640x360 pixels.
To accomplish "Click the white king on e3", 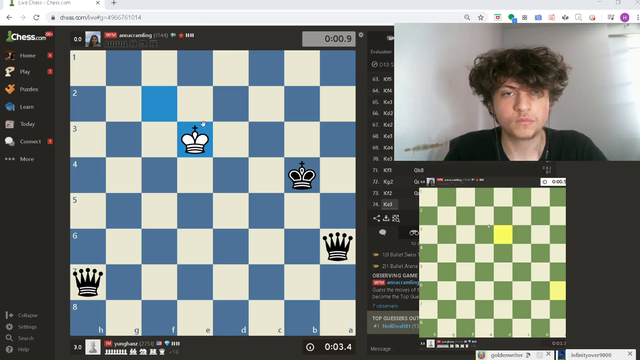I will 195,140.
